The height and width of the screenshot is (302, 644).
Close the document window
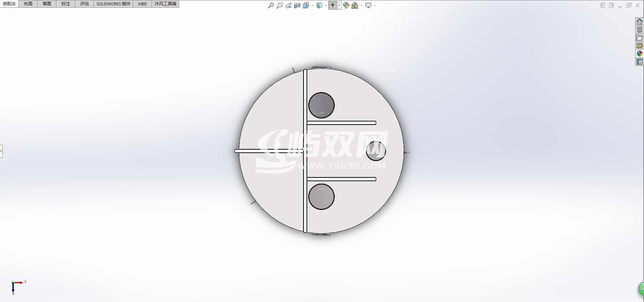click(x=638, y=5)
